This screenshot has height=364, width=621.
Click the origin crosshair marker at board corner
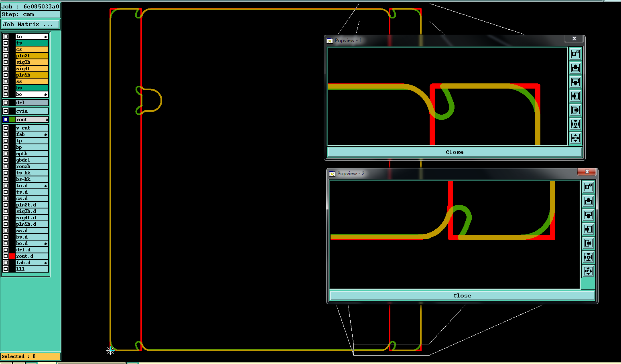click(x=110, y=351)
